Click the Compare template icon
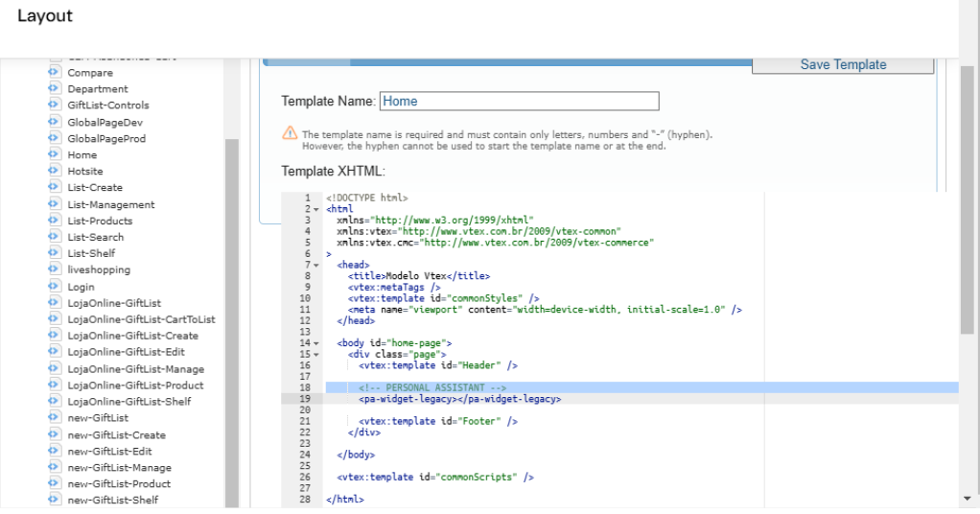980x514 pixels. [54, 72]
